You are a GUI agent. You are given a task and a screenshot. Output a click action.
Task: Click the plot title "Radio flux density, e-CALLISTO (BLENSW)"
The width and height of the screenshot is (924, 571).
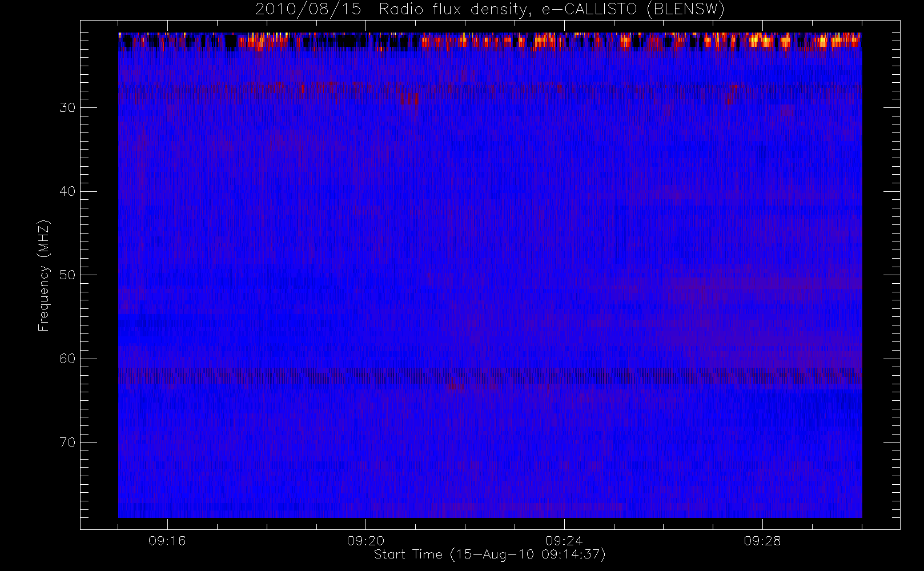click(x=552, y=9)
